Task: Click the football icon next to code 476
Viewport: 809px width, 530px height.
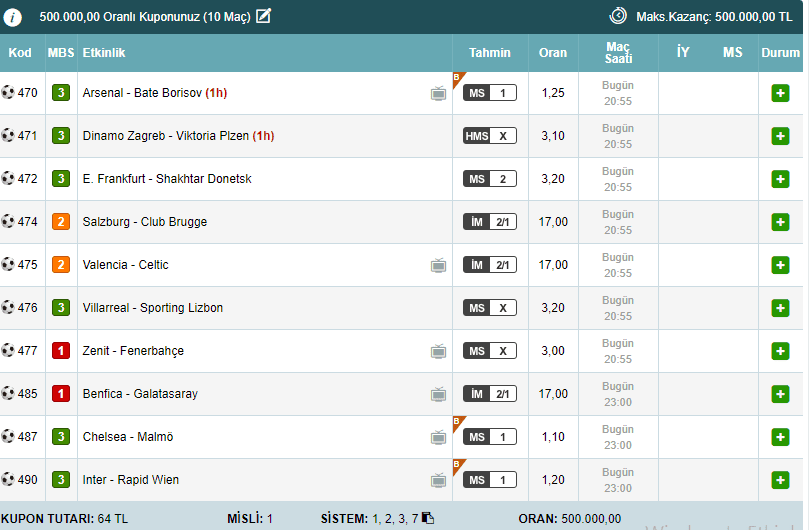Action: tap(8, 307)
